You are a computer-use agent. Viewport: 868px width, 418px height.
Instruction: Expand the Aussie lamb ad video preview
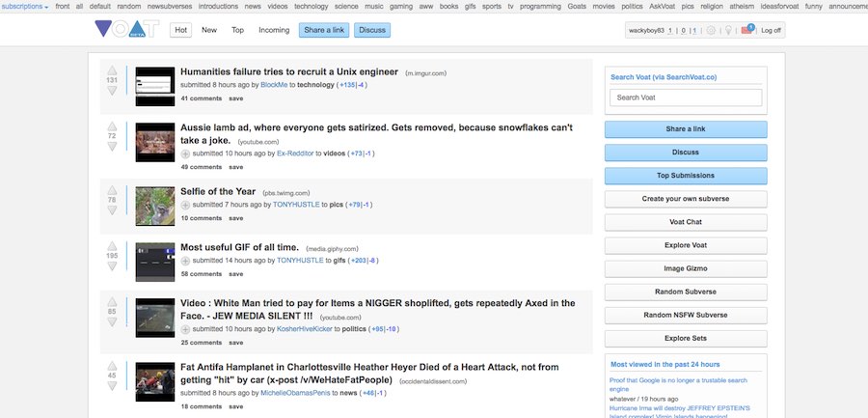[x=186, y=153]
